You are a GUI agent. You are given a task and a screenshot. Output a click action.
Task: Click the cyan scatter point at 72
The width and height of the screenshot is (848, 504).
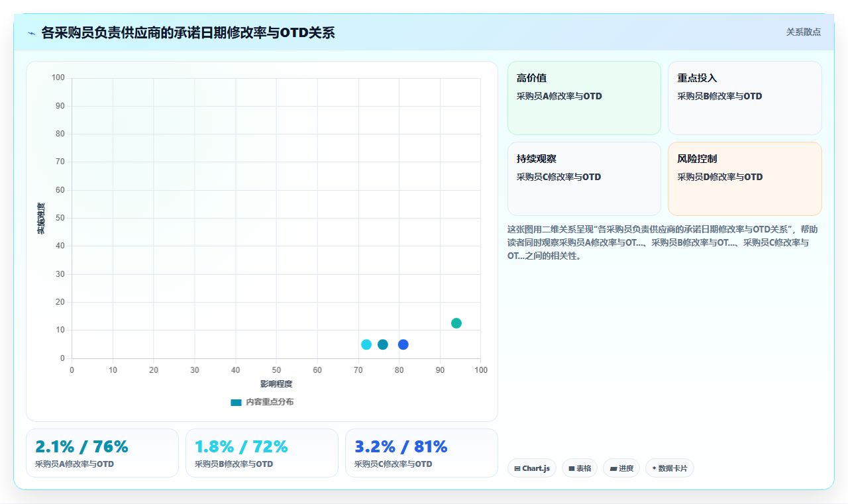coord(366,344)
